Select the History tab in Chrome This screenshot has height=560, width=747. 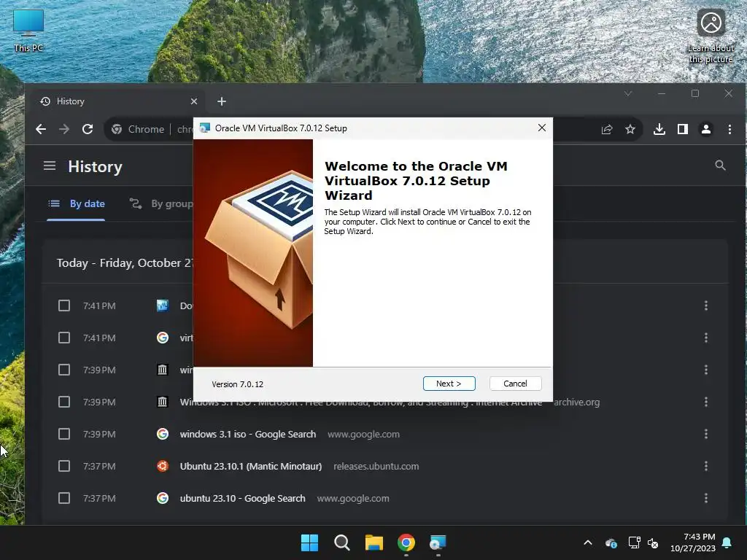[118, 101]
